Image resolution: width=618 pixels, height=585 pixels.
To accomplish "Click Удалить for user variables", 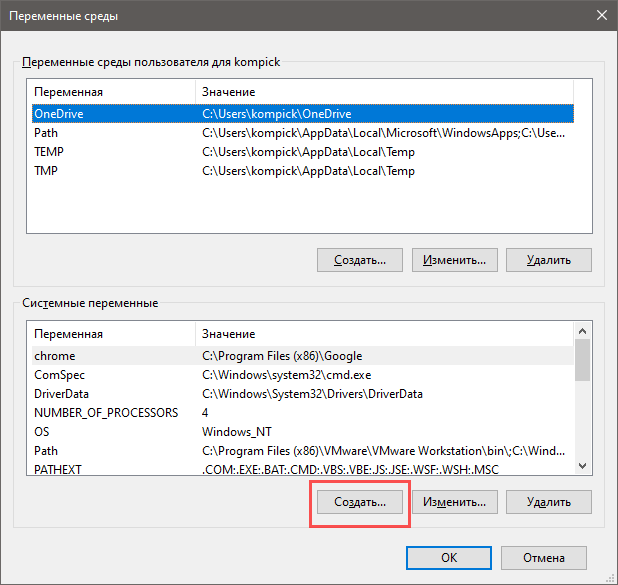I will [549, 260].
